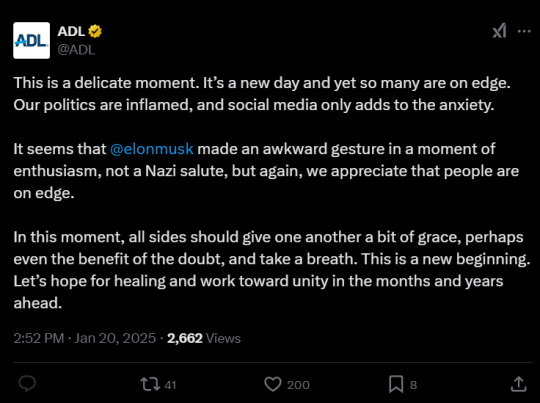Open the ADL profile avatar

coord(31,40)
